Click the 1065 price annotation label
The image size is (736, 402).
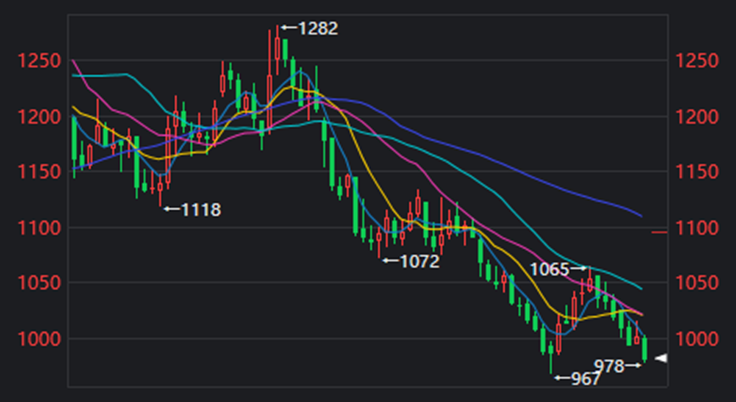pos(549,269)
